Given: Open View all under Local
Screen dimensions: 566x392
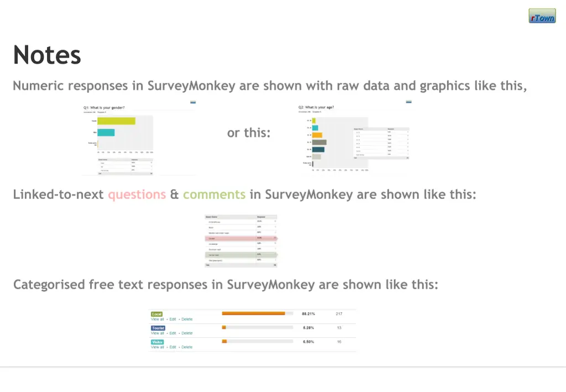Looking at the screenshot, I should pyautogui.click(x=158, y=320).
